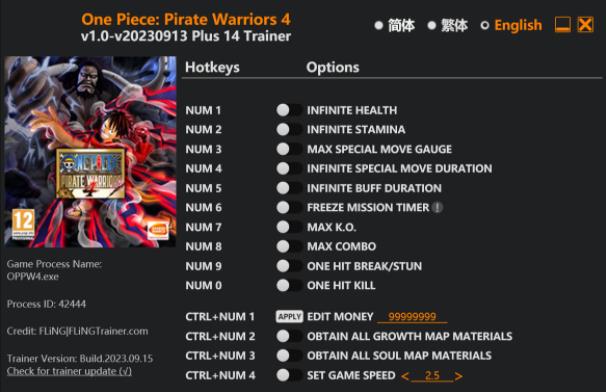Increase game speed with right arrow

[458, 376]
